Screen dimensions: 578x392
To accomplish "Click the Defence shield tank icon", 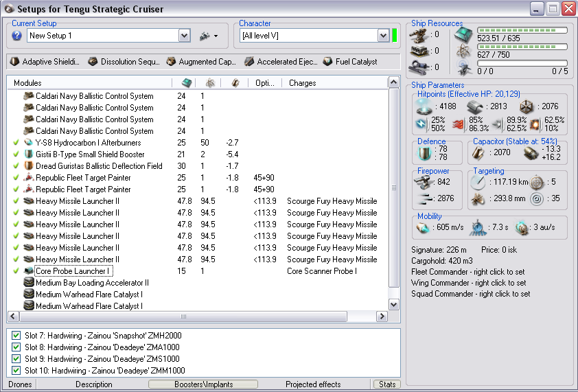I will point(424,153).
